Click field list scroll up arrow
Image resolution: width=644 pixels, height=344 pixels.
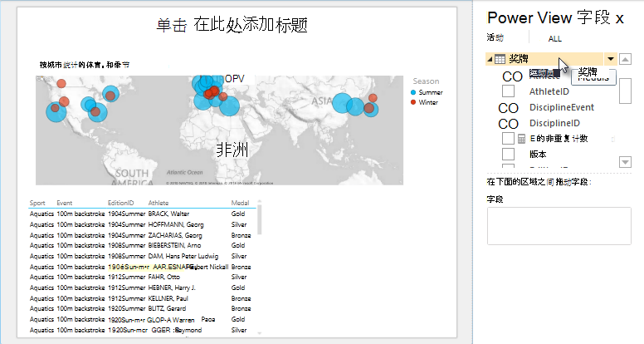[625, 59]
